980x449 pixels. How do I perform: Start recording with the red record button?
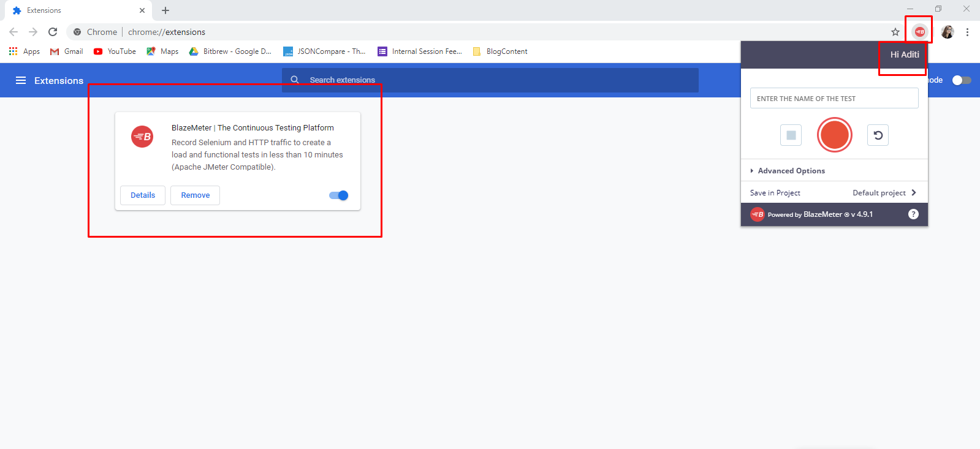(834, 135)
